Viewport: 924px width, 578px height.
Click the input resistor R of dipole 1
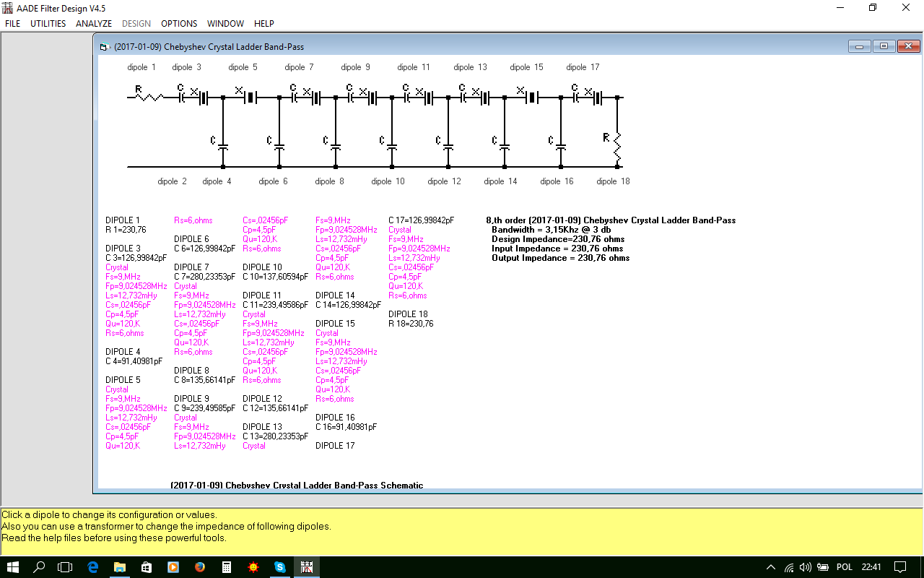(x=149, y=96)
